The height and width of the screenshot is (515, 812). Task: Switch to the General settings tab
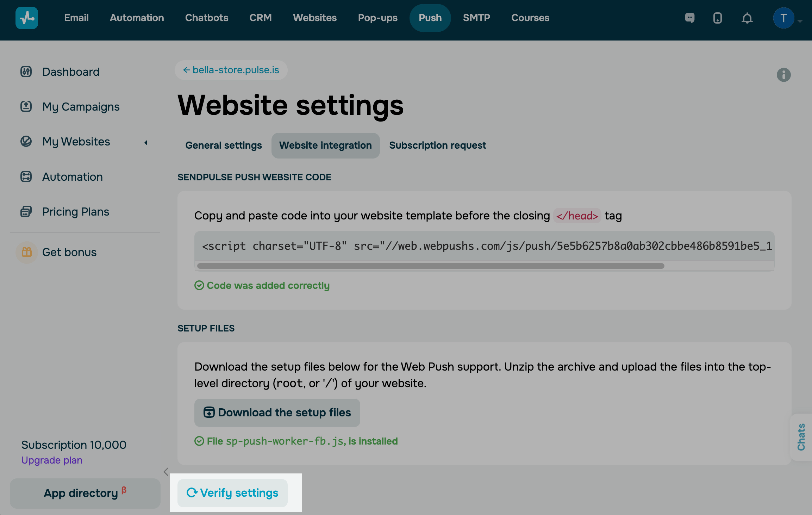pos(223,145)
